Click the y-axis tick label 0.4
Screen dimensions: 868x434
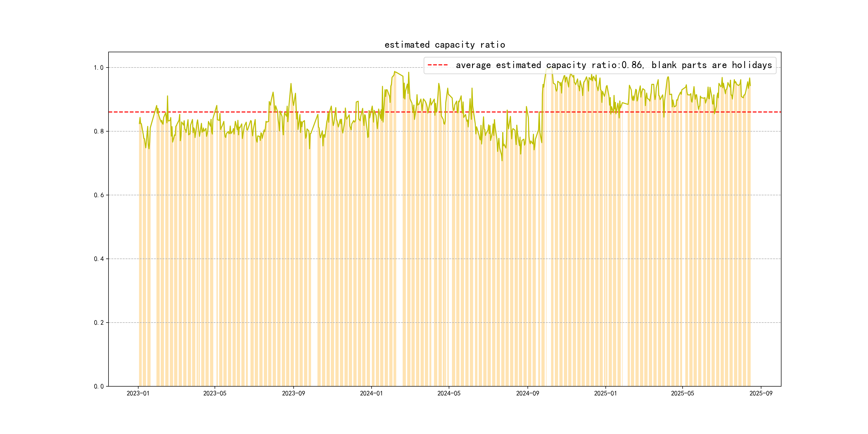[x=98, y=259]
